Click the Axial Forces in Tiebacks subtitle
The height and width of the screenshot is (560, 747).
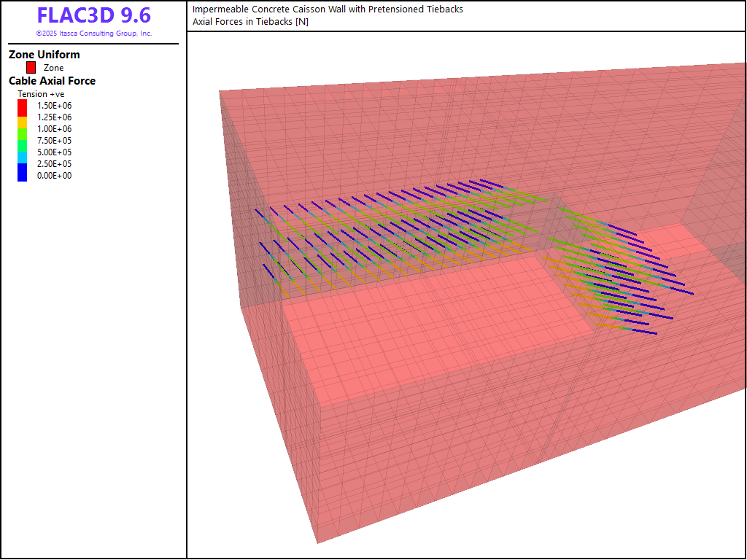tap(250, 22)
